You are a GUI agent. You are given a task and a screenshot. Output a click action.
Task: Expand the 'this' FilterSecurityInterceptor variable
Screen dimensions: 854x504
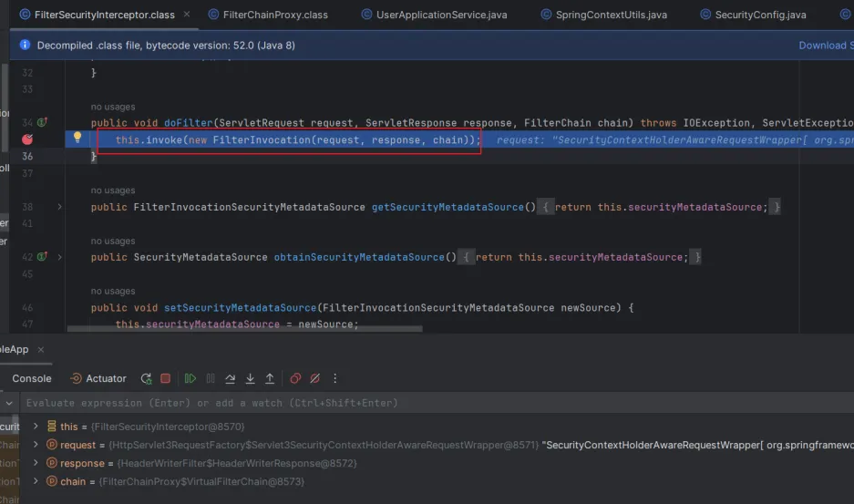(x=36, y=427)
